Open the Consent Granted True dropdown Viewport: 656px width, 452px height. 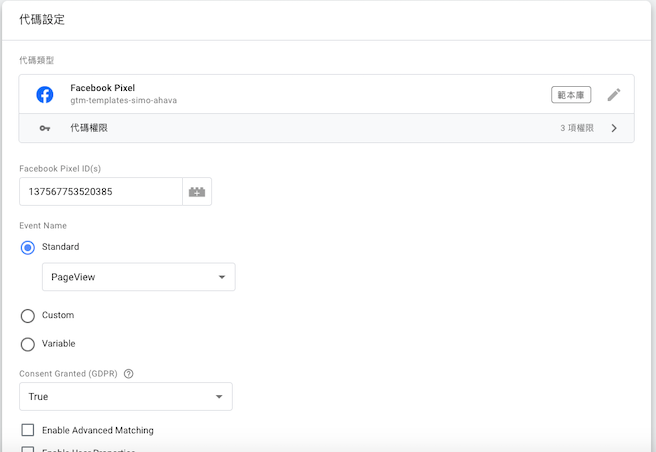click(x=126, y=396)
